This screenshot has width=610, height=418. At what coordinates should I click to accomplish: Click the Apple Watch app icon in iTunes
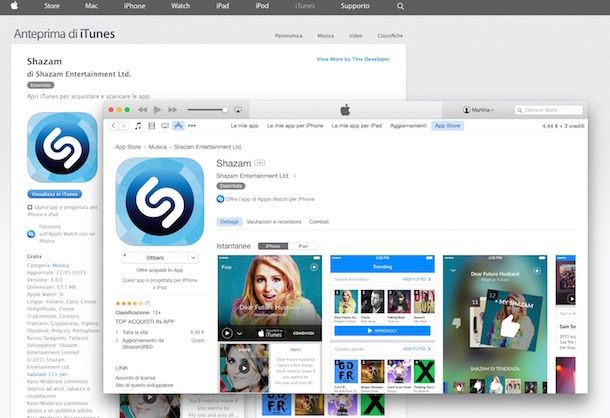pyautogui.click(x=220, y=199)
